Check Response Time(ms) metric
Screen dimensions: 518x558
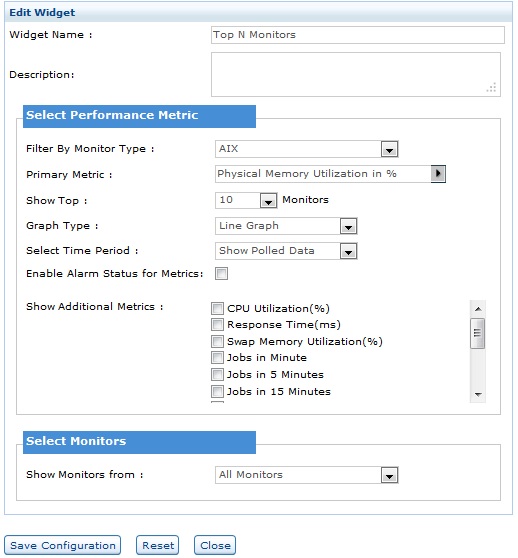click(217, 325)
